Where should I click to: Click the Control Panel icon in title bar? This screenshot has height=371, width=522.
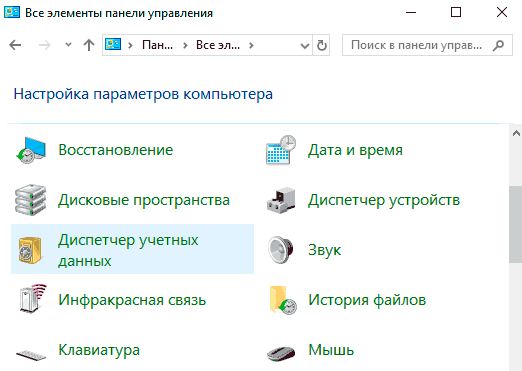pyautogui.click(x=12, y=13)
